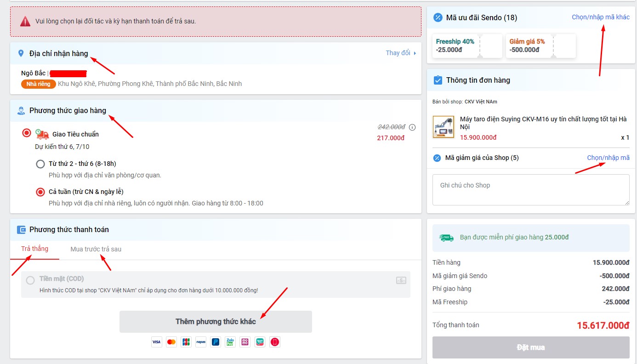This screenshot has width=637, height=364.
Task: Click the wallet icon beside Phương thức thanh toán
Action: click(21, 229)
